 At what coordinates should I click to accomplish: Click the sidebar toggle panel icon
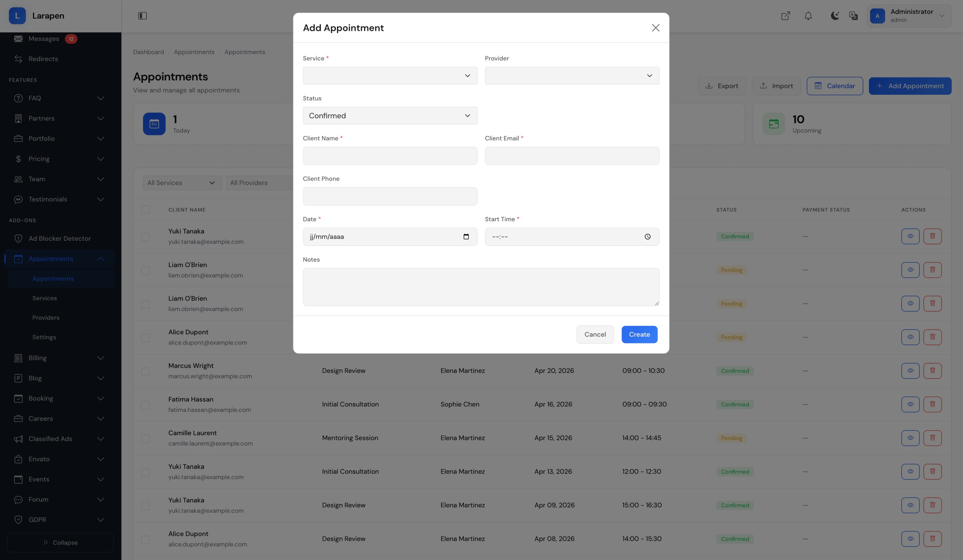(x=142, y=16)
